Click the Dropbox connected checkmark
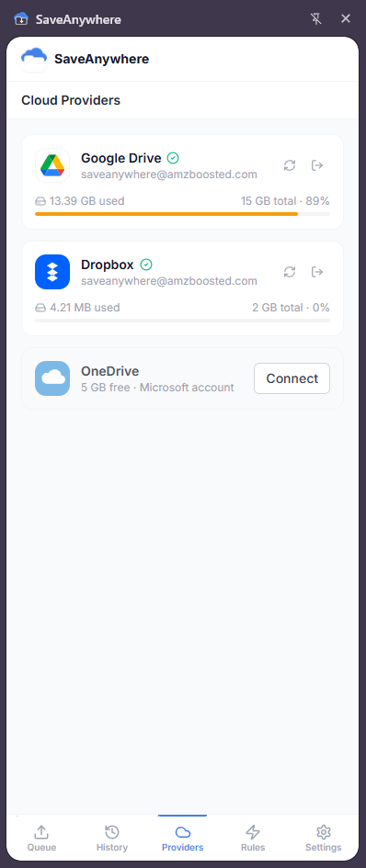This screenshot has height=868, width=366. (146, 265)
